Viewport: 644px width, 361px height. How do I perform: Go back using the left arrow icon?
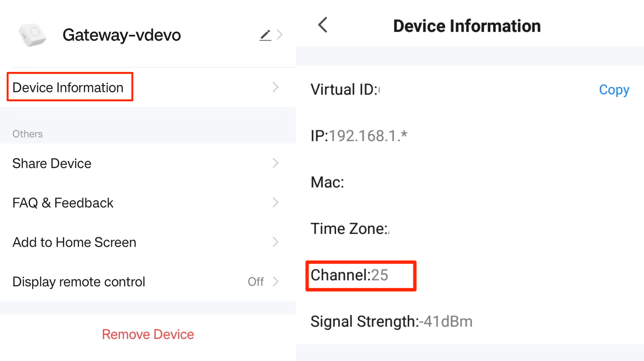pos(323,25)
